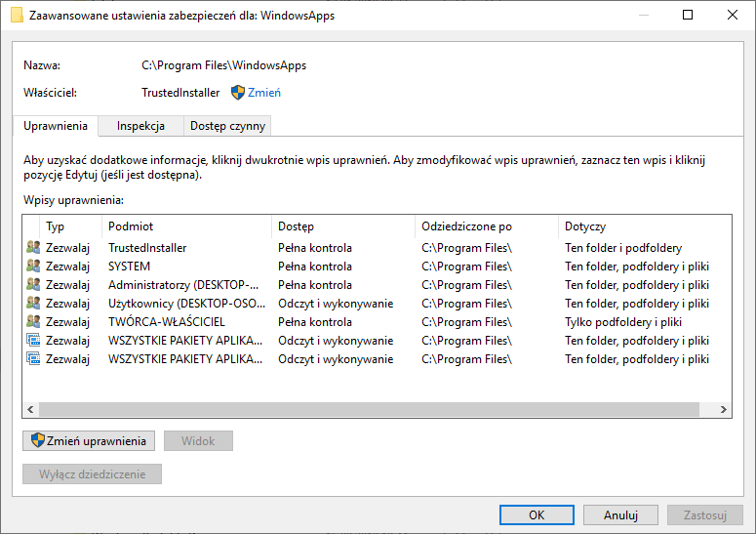
Task: Sort by the Typ column header
Action: tap(71, 226)
